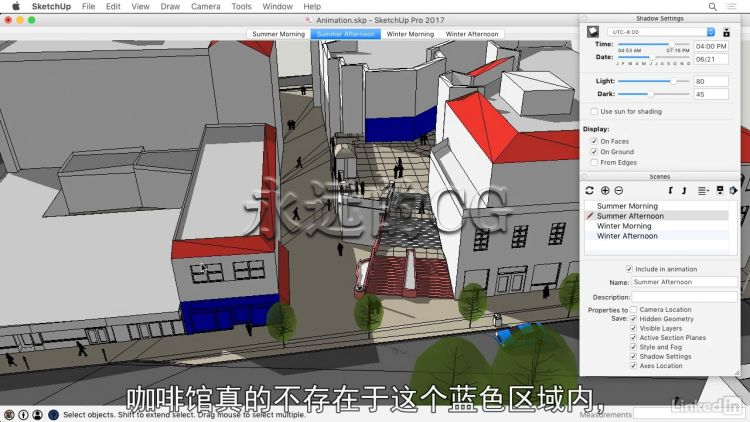Toggle Axes Location property checkbox

633,366
